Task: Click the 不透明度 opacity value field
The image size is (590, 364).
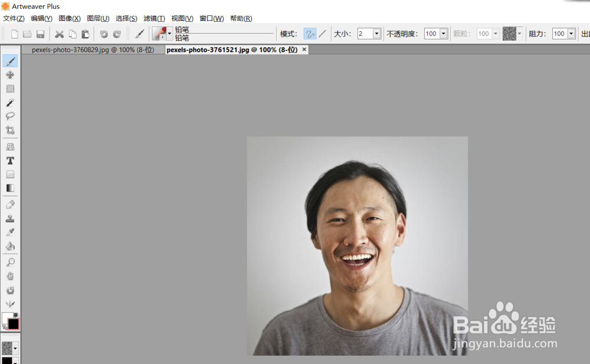Action: 432,34
